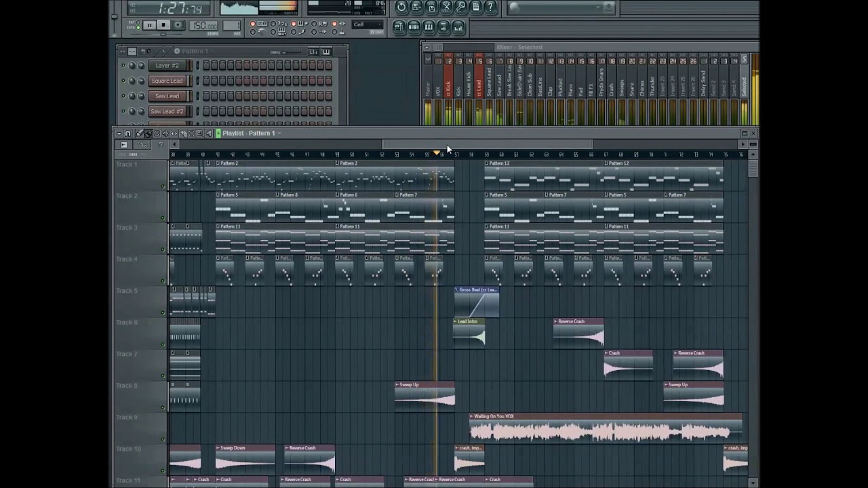
Task: Open the Piano Roll view from the toolbar
Action: click(429, 27)
